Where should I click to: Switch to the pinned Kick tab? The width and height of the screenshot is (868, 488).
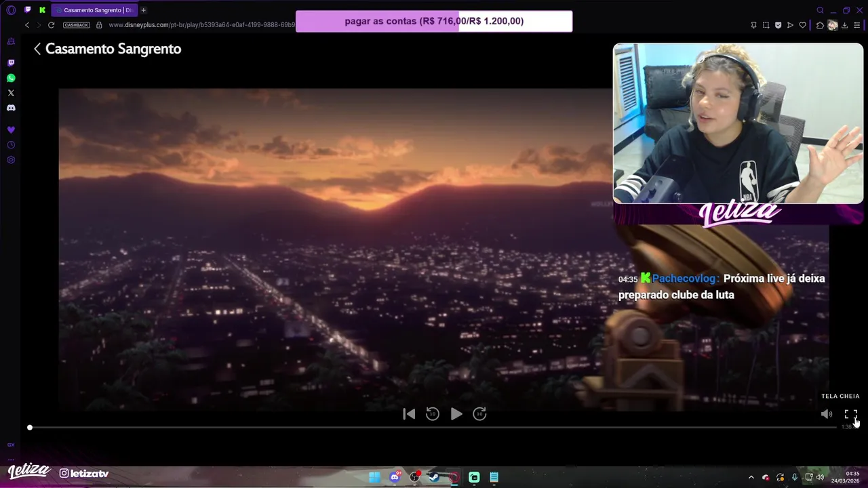point(43,10)
